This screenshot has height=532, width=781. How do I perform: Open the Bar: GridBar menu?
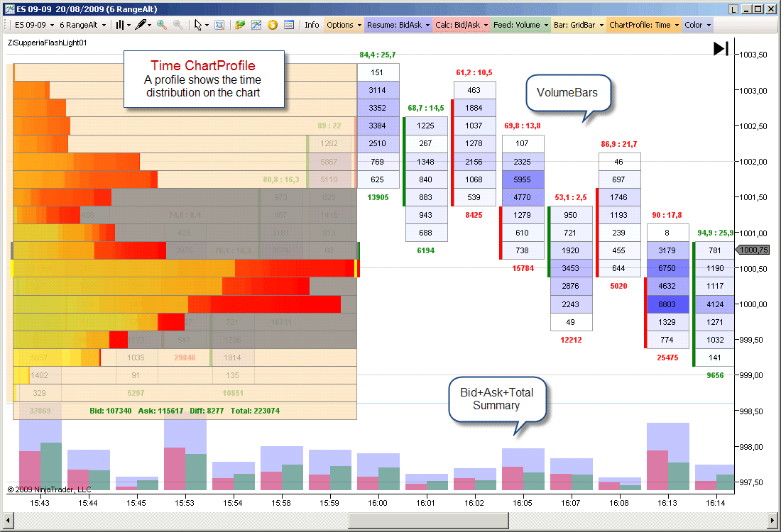[x=578, y=25]
